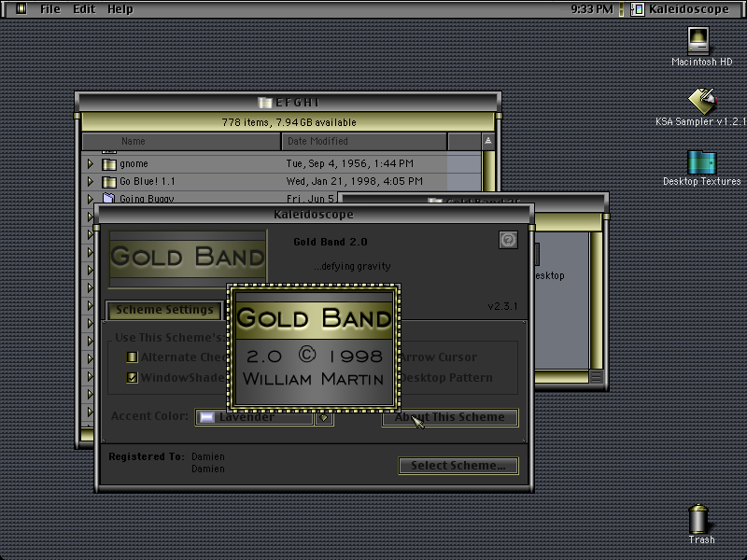
Task: Expand the Going Buggy disclosure triangle
Action: coord(90,198)
